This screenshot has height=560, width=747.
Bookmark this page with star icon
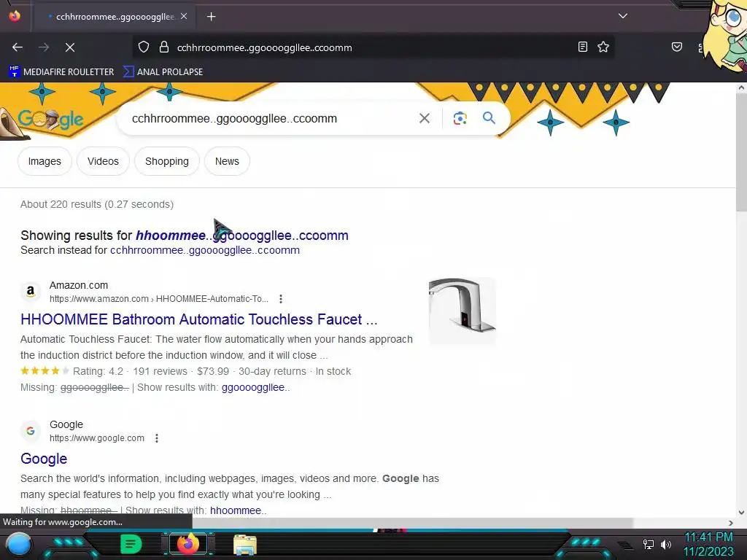[603, 47]
